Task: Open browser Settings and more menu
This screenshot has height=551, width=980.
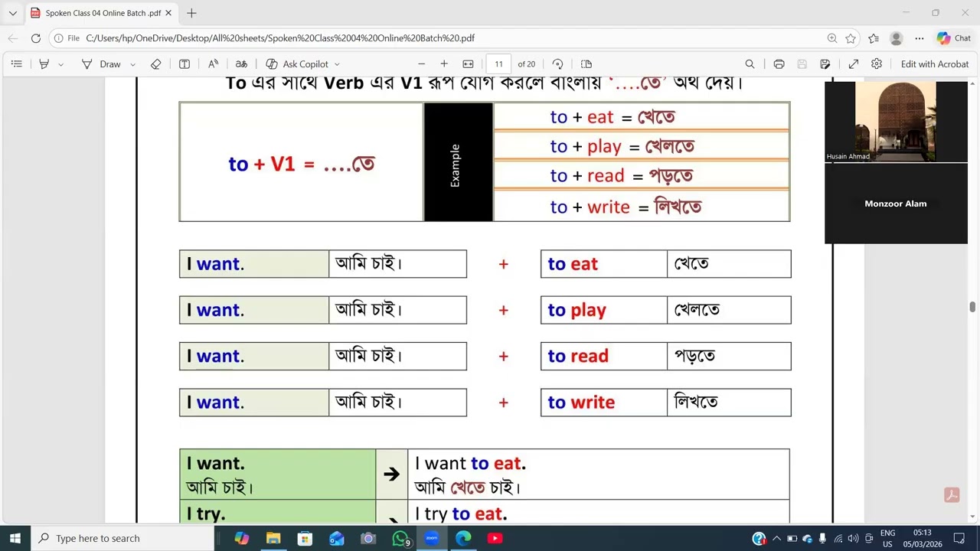Action: click(920, 38)
